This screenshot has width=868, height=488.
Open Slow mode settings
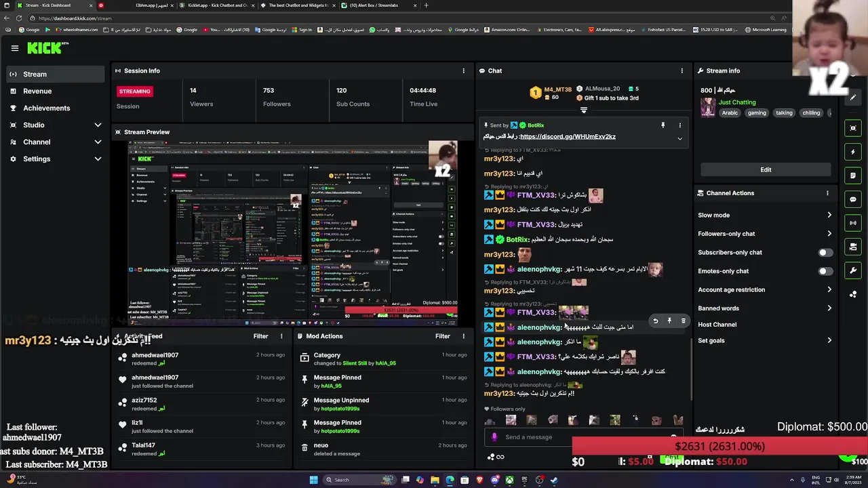pyautogui.click(x=765, y=215)
